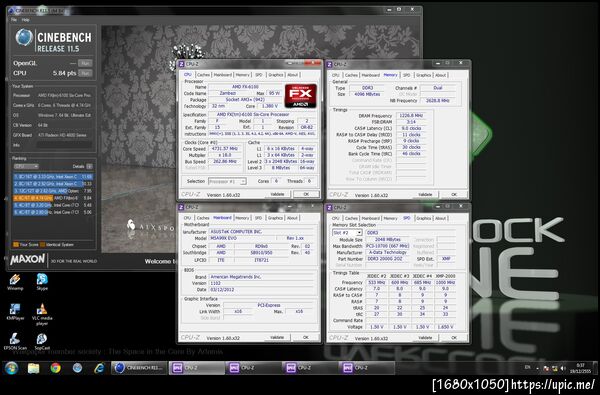Launch KMPlayer from the desktop

(x=15, y=312)
